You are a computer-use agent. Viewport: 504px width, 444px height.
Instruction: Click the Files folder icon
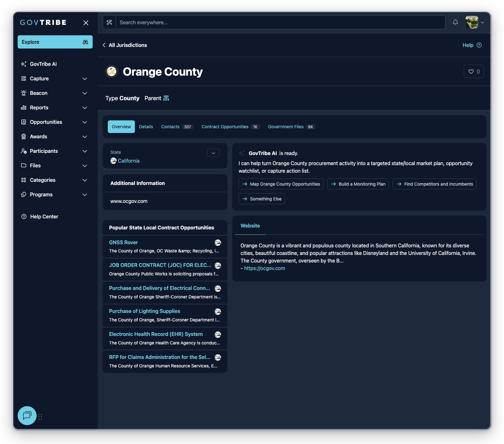(24, 165)
